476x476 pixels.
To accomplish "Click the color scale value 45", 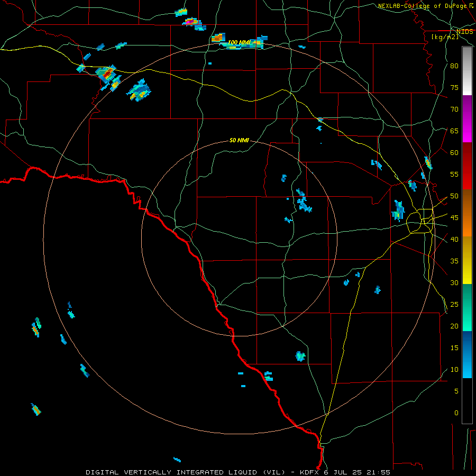I will [454, 218].
